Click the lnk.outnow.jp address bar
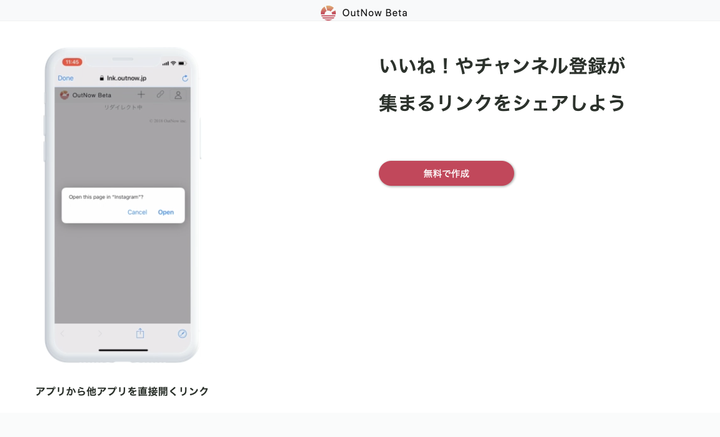Viewport: 720px width, 437px height. coord(123,78)
